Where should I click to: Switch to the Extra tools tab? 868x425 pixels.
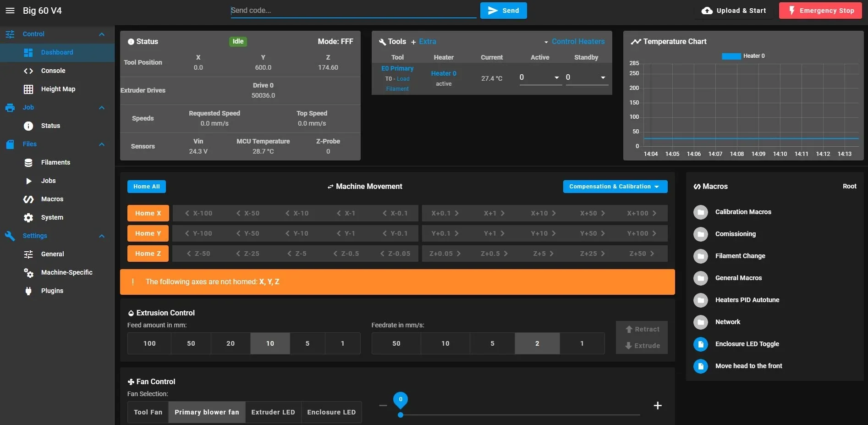(x=427, y=41)
